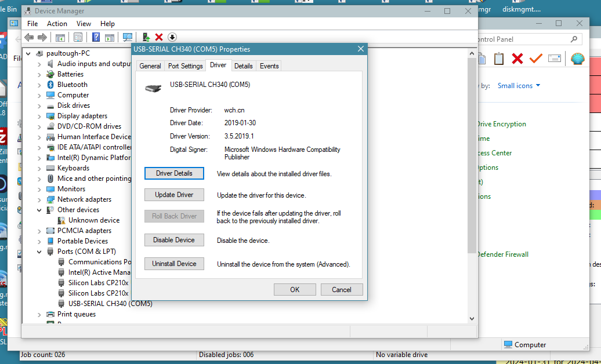Click the Update device driver toolbar icon

coord(146,37)
